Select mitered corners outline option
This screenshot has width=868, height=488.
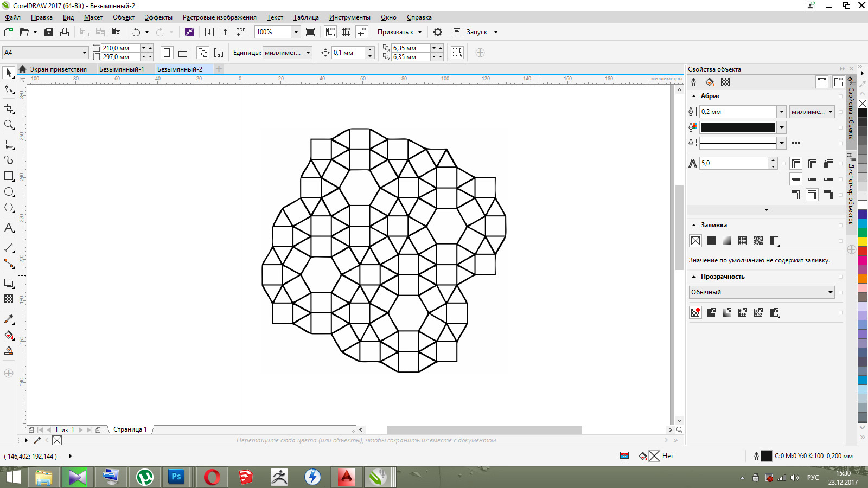(796, 163)
